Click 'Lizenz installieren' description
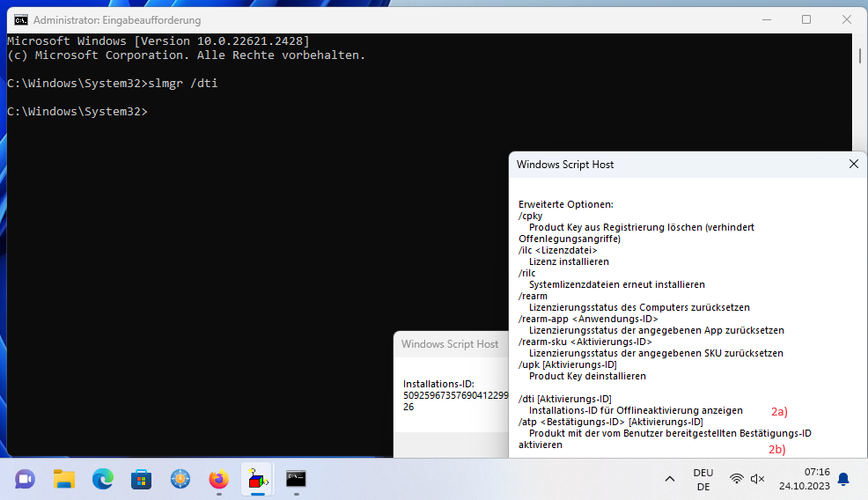868x500 pixels. (569, 262)
